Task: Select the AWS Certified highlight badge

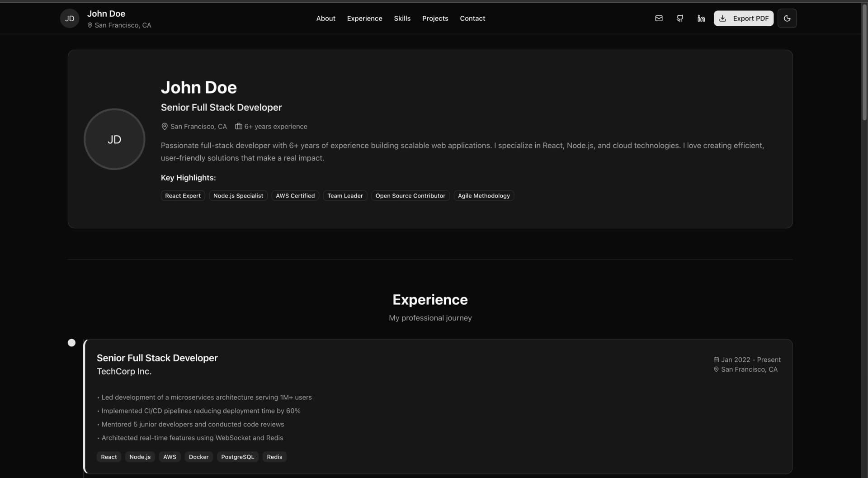Action: click(x=295, y=195)
